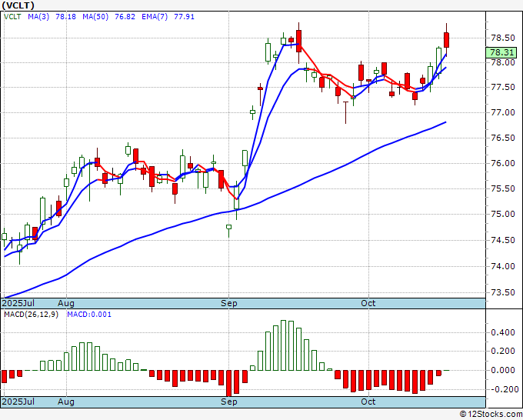Click the 0.400 MACD axis label

tap(503, 332)
